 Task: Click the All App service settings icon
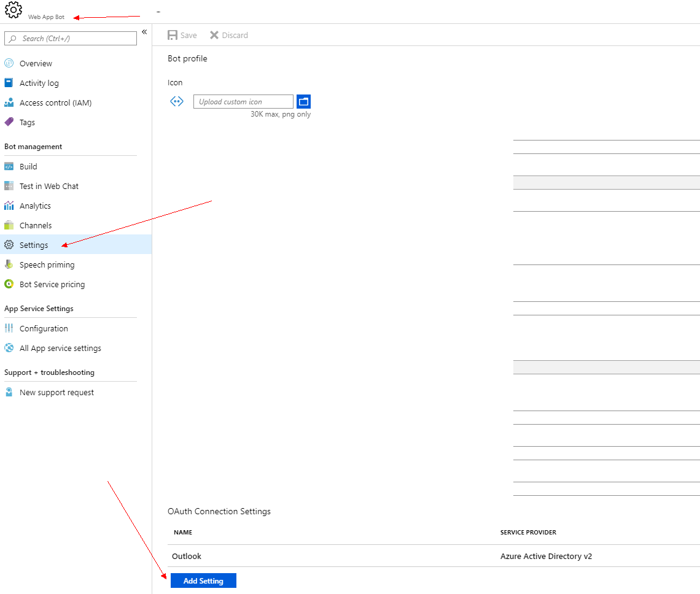[x=9, y=348]
